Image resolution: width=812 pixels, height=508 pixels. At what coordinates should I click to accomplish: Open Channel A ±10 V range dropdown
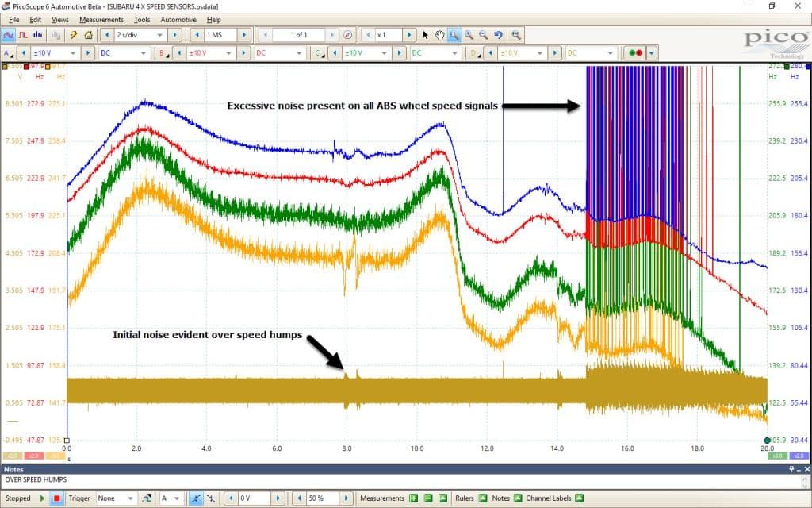(55, 53)
